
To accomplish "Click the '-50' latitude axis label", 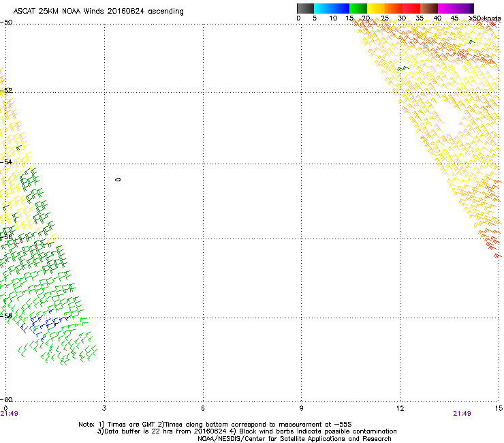I will point(6,22).
